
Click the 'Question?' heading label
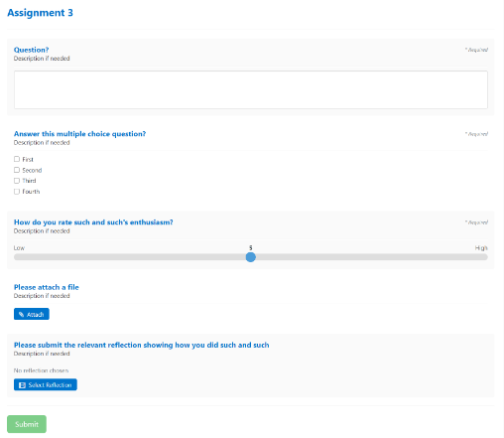click(x=31, y=50)
